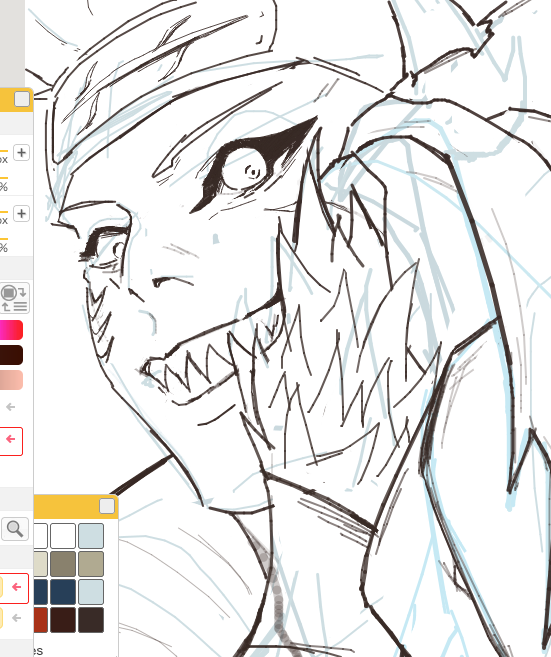This screenshot has width=551, height=657.
Task: Pick the light blue swatch in the palette's white row
Action: click(91, 536)
